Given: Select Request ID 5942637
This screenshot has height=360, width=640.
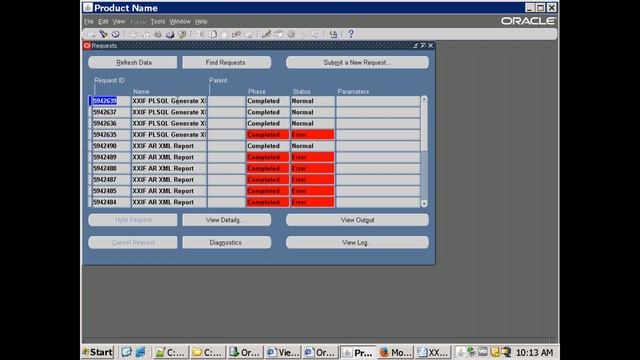Looking at the screenshot, I should (111, 112).
